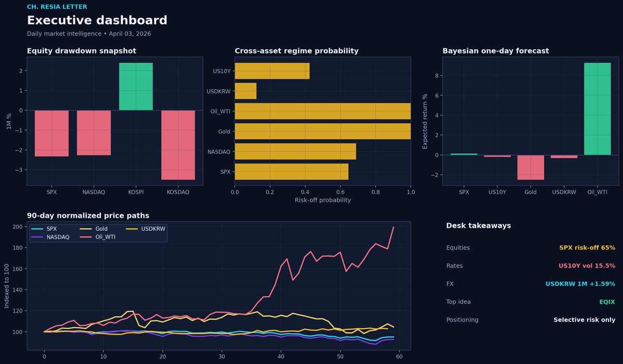Image resolution: width=623 pixels, height=364 pixels.
Task: Click the NASDAQ bar in drawdown chart
Action: pos(94,133)
